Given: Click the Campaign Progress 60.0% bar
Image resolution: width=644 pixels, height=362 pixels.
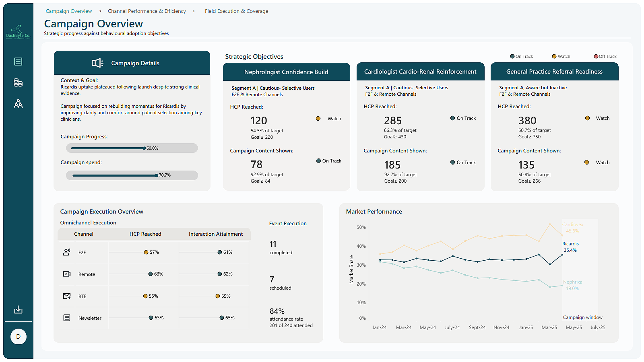Looking at the screenshot, I should (132, 148).
